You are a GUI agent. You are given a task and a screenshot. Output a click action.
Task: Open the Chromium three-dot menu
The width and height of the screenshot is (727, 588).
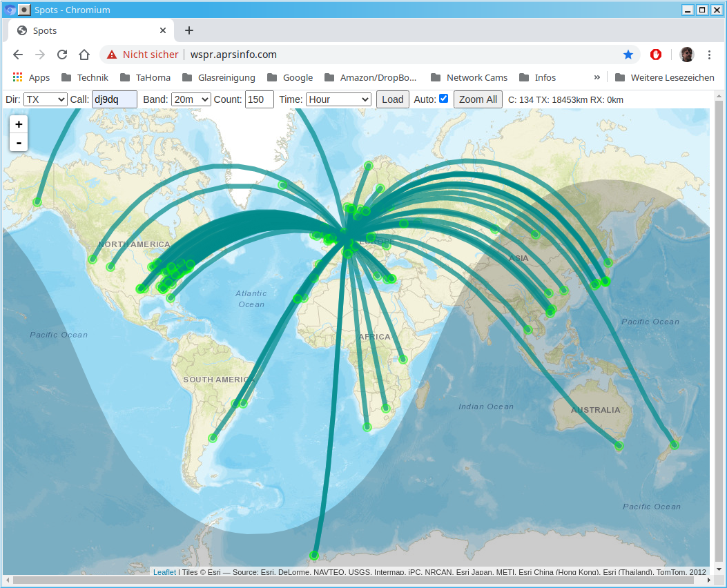coord(709,55)
